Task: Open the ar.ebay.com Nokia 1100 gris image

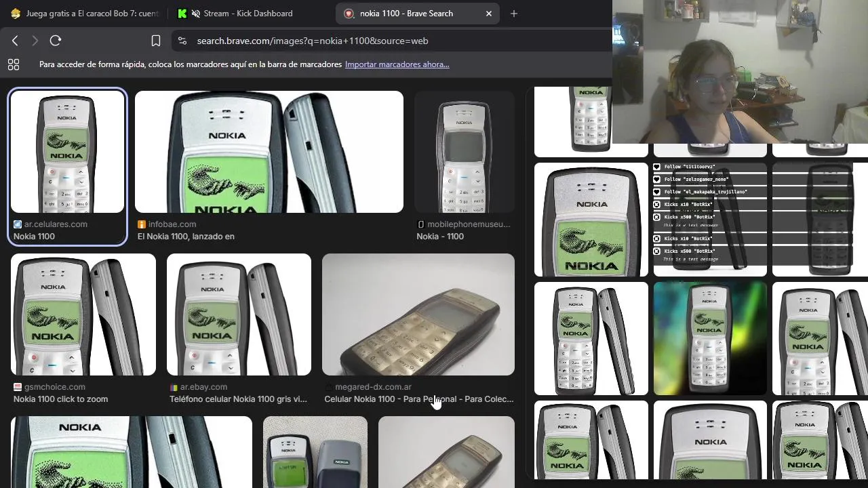Action: [x=239, y=314]
